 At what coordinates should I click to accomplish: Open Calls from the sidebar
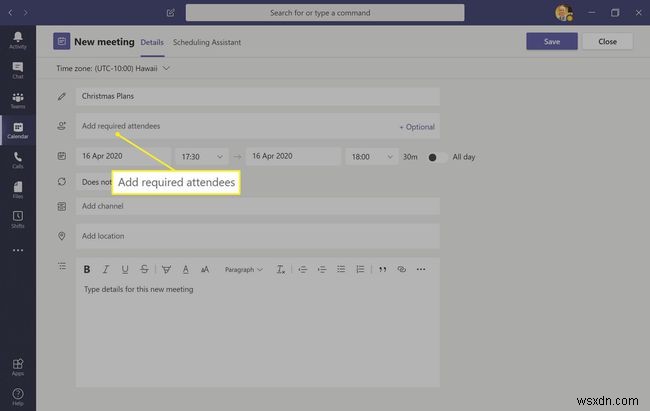click(x=18, y=160)
